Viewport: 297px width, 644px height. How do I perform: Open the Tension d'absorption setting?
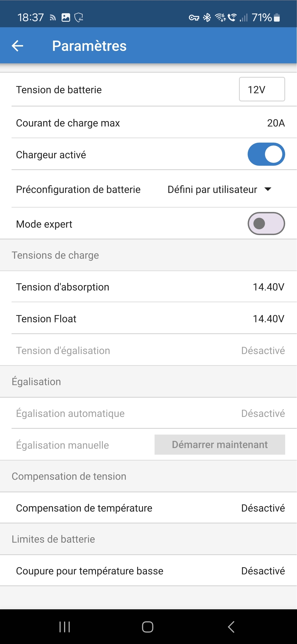148,287
